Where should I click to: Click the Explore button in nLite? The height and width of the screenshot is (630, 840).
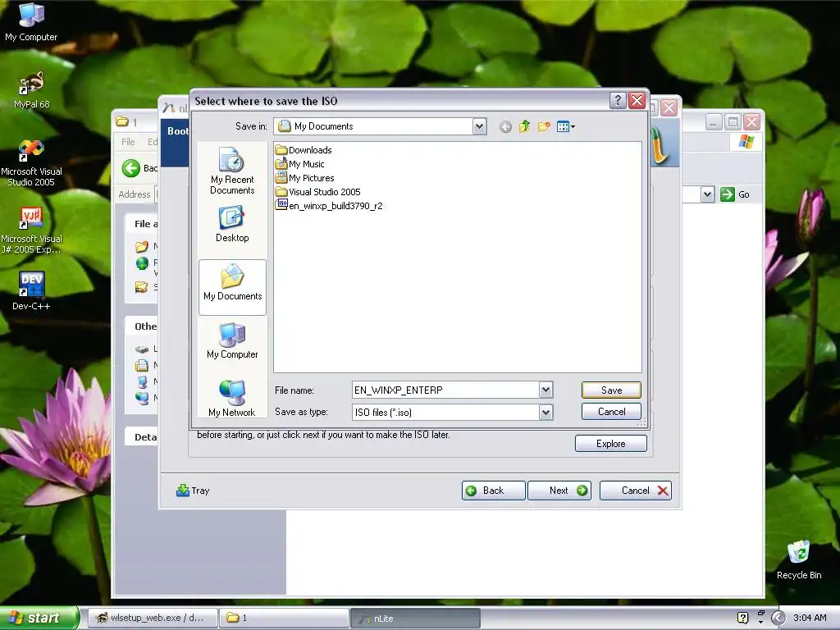coord(610,444)
